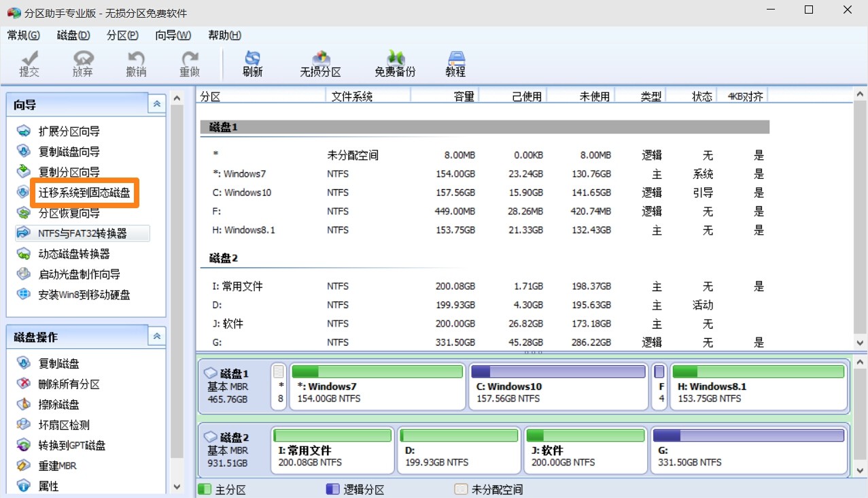Open the 帮助(H) menu
Screen dimensions: 868x498
pos(225,35)
